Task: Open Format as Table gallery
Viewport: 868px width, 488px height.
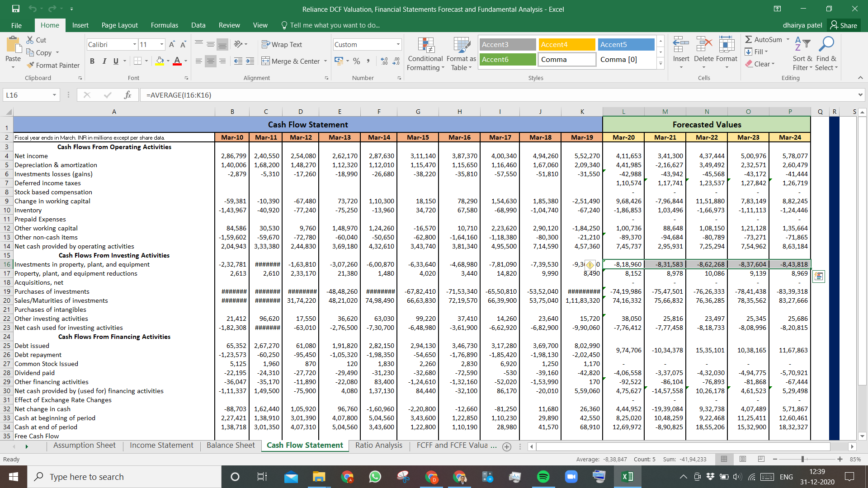Action: [461, 54]
